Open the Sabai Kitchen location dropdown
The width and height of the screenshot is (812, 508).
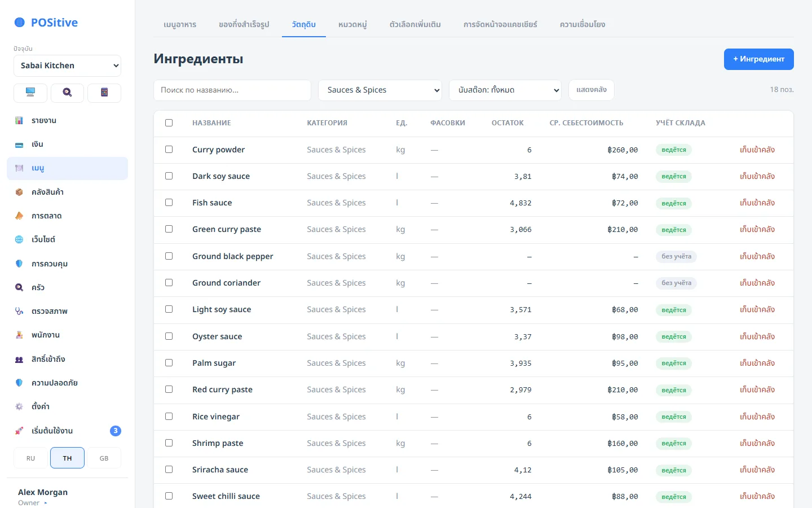click(67, 65)
